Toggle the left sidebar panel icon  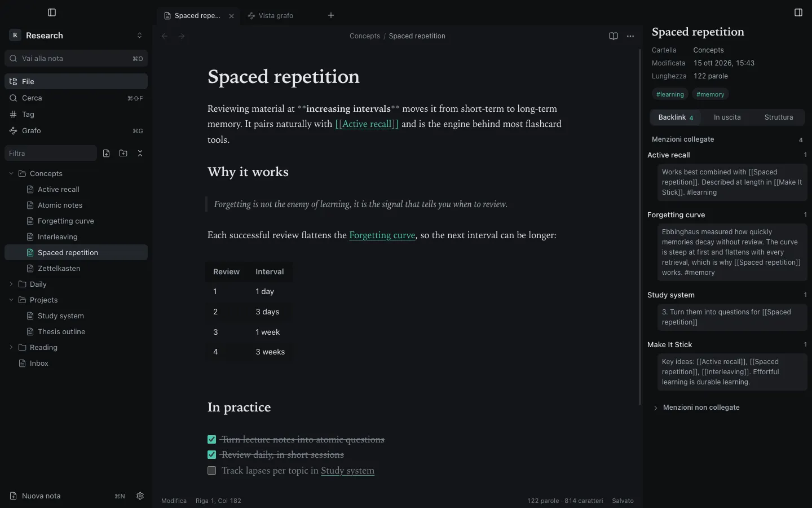point(52,12)
